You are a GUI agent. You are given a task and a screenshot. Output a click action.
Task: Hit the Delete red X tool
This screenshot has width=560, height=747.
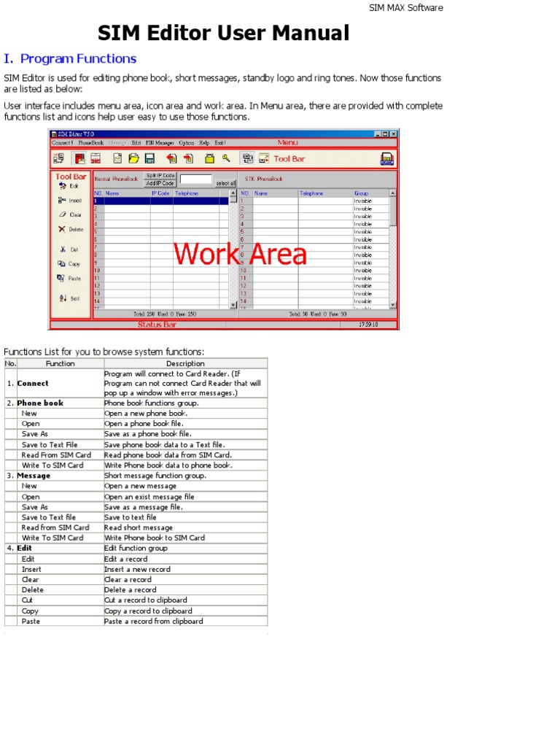coord(70,229)
